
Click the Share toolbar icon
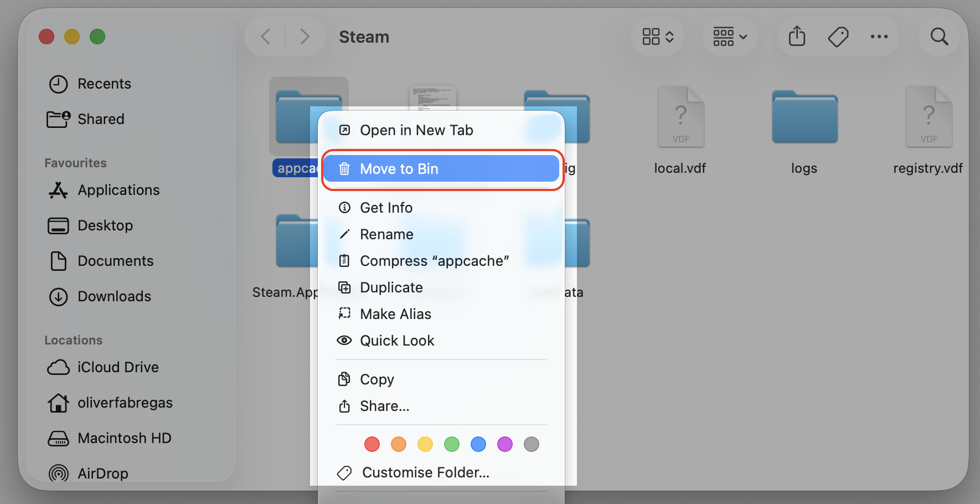(x=797, y=37)
